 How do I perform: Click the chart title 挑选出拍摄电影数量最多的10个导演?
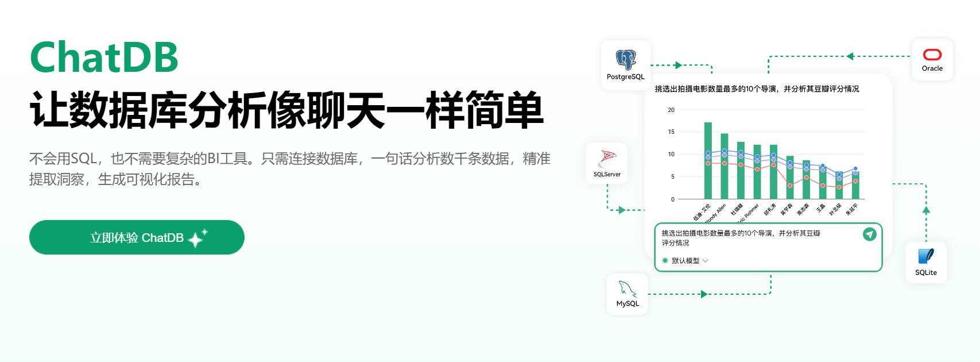click(757, 89)
